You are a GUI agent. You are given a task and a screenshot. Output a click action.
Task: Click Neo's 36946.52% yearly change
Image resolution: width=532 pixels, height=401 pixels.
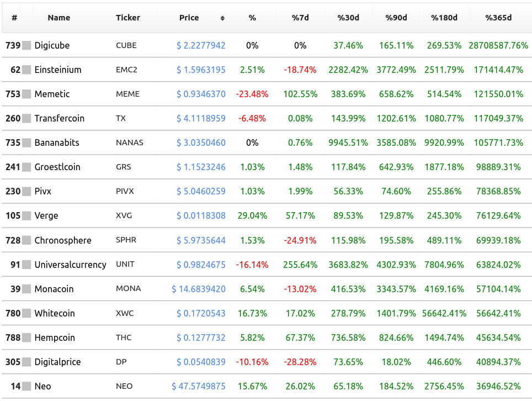(x=498, y=386)
